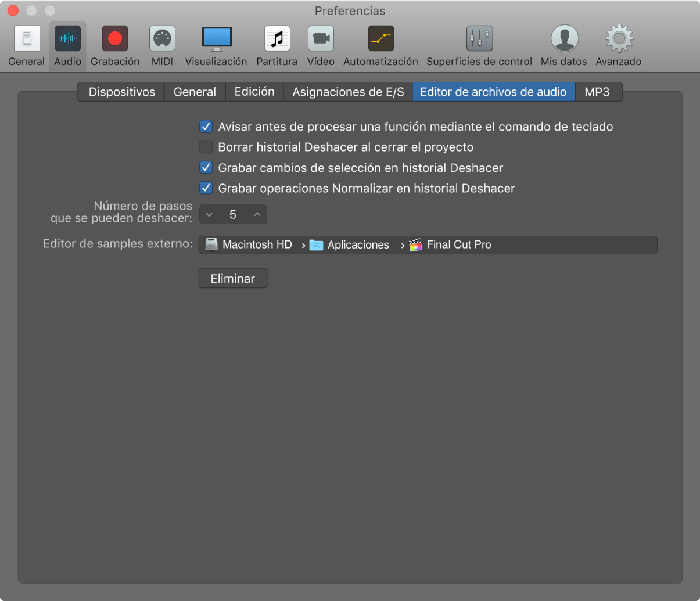Click the undo steps number field
Viewport: 700px width, 601px height.
click(233, 215)
